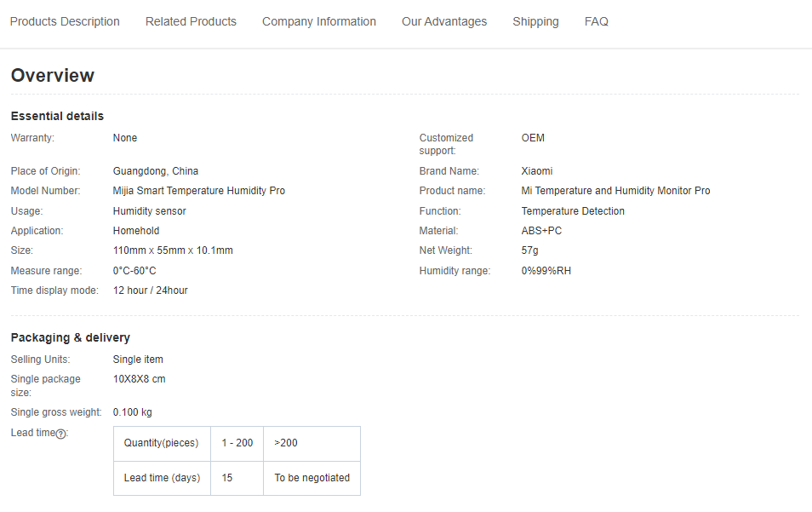Click the Quantity(pieces) table cell

(162, 444)
